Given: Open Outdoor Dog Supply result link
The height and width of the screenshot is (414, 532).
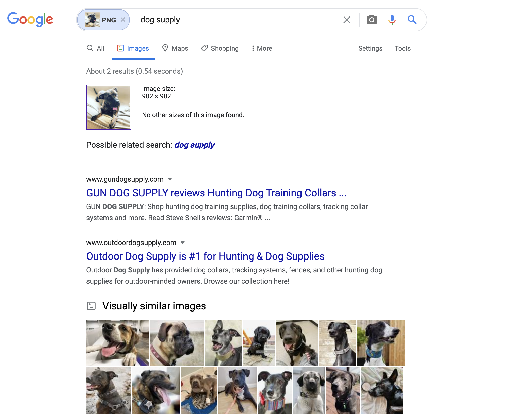Looking at the screenshot, I should 205,256.
